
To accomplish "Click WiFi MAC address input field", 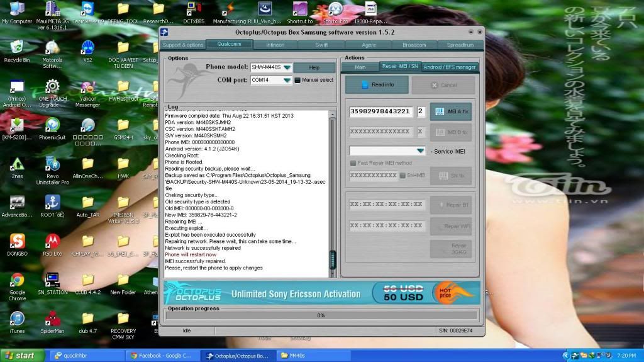I will (387, 226).
